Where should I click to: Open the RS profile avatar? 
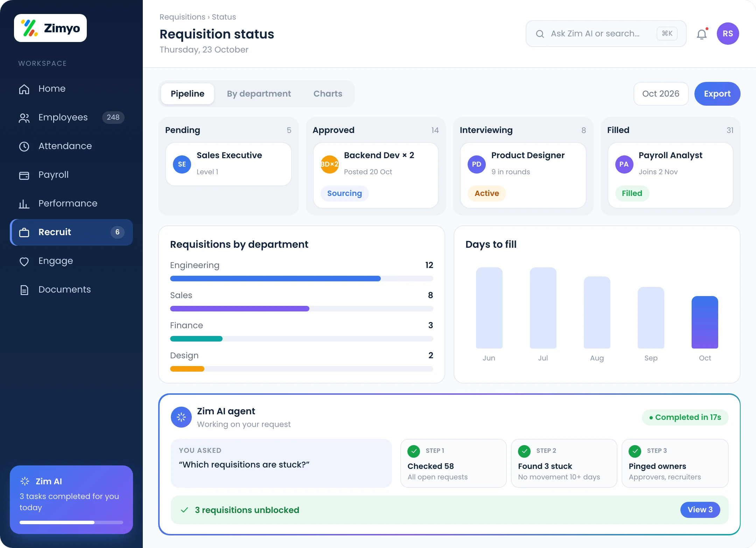click(x=728, y=34)
